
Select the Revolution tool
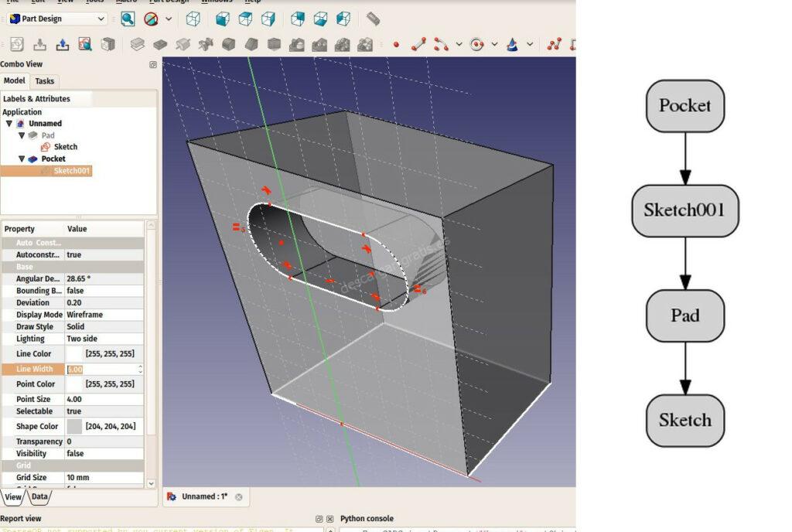coord(184,44)
